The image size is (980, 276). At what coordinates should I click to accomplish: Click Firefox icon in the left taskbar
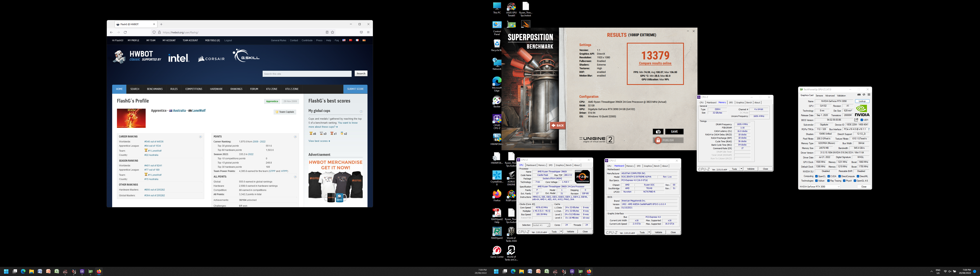tap(99, 271)
